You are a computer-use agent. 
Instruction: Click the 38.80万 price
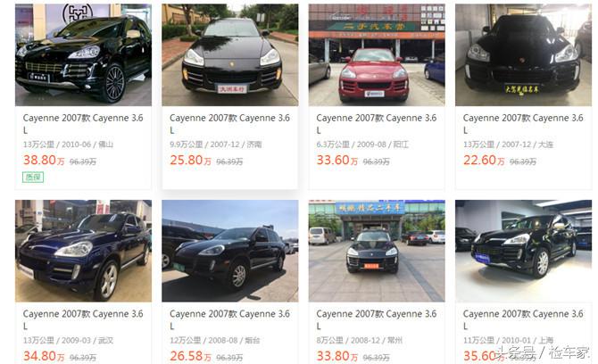coord(44,160)
